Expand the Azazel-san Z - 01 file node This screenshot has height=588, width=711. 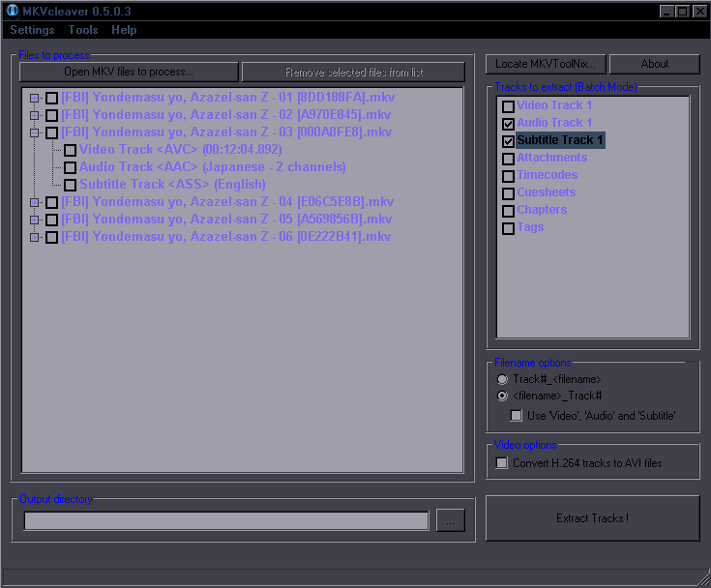click(34, 98)
